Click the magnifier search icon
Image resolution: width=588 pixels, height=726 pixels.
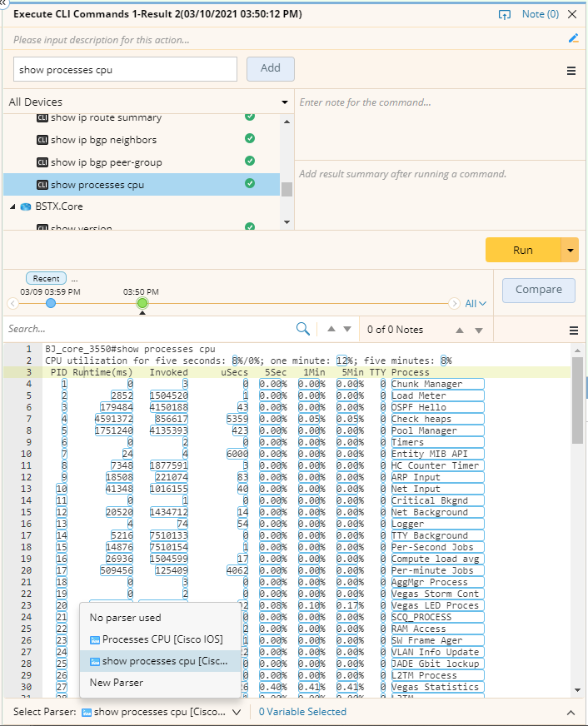[303, 329]
